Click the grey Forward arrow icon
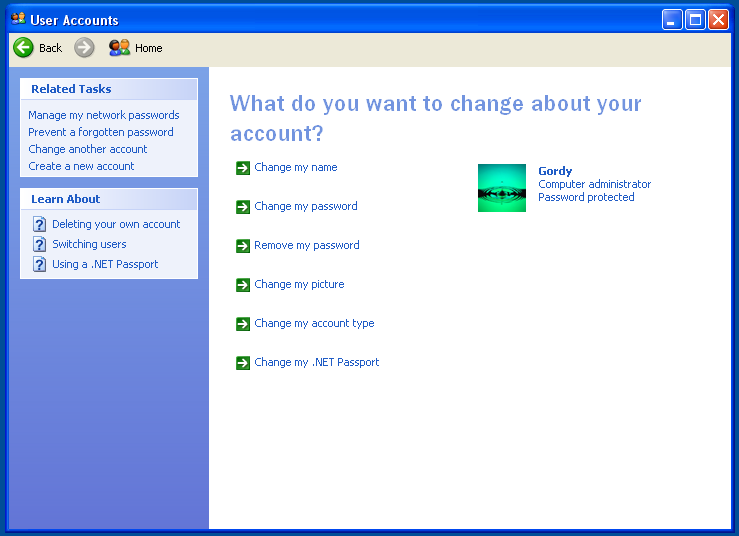 [x=84, y=48]
